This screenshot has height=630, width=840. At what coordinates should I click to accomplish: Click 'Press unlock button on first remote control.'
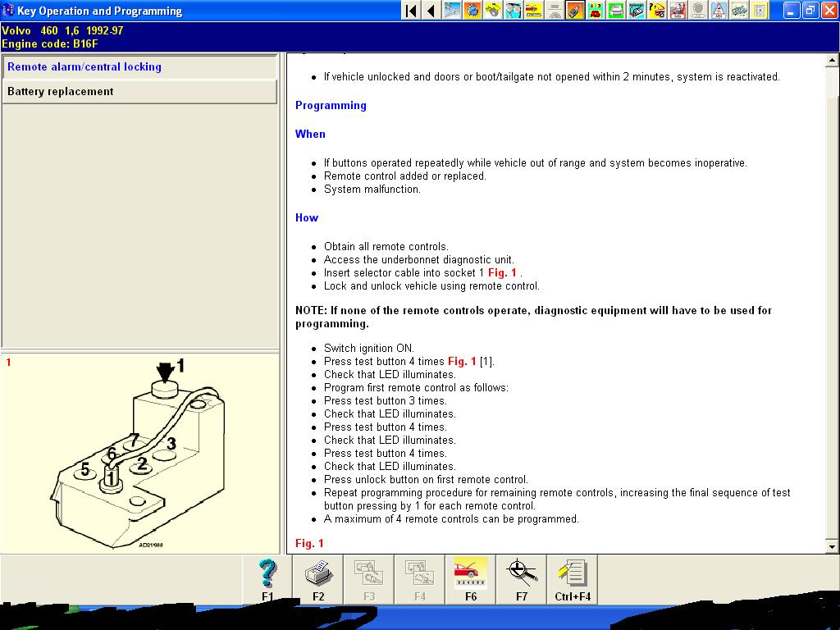426,479
